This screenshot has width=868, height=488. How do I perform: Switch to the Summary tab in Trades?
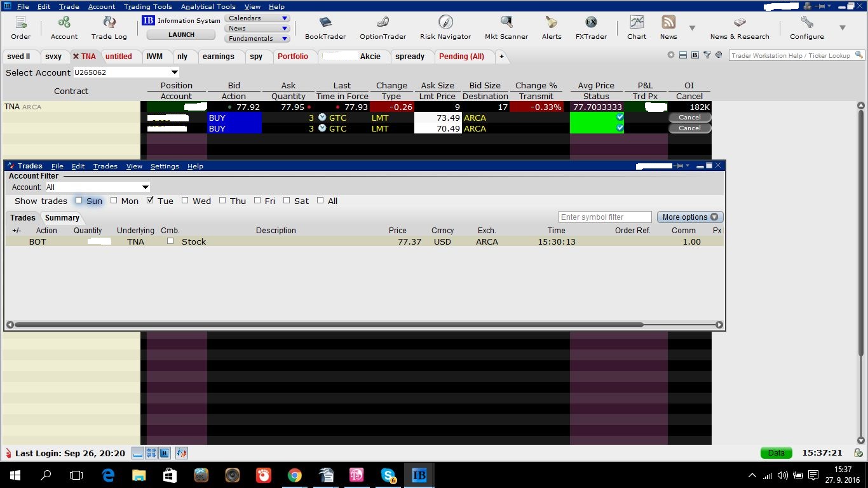pyautogui.click(x=62, y=217)
